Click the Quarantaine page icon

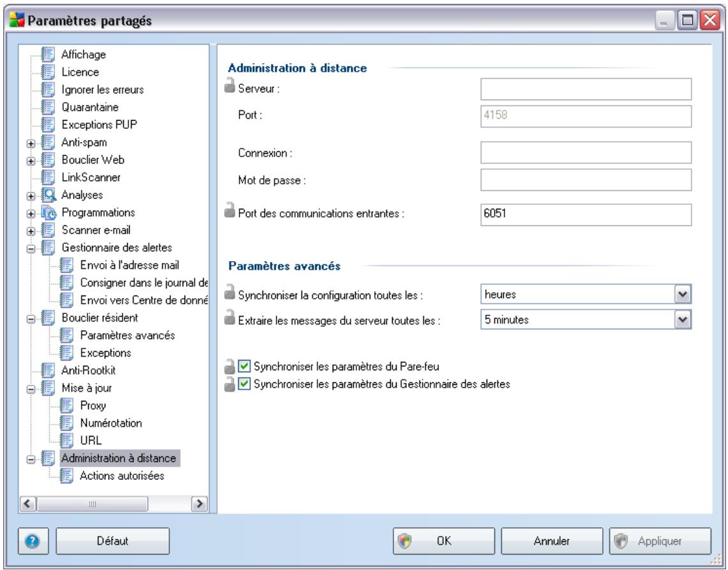click(x=48, y=107)
